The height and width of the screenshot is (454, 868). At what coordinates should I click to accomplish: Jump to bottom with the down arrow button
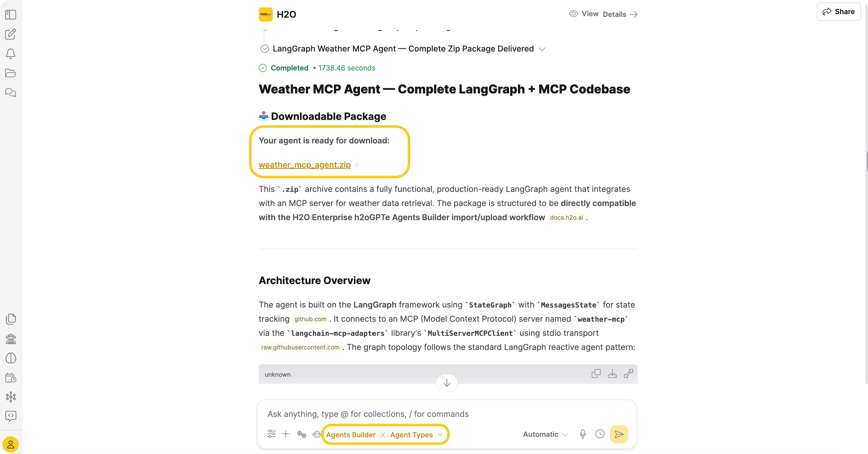coord(446,383)
